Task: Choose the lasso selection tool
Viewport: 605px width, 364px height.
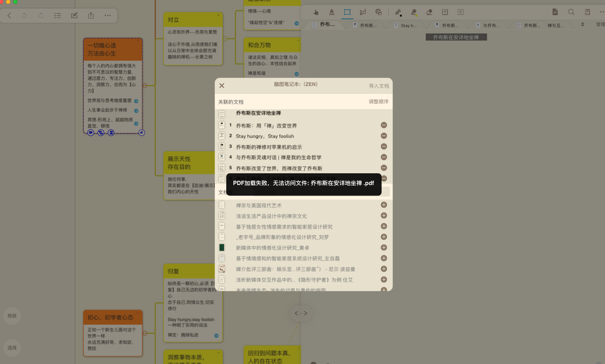Action: point(363,12)
